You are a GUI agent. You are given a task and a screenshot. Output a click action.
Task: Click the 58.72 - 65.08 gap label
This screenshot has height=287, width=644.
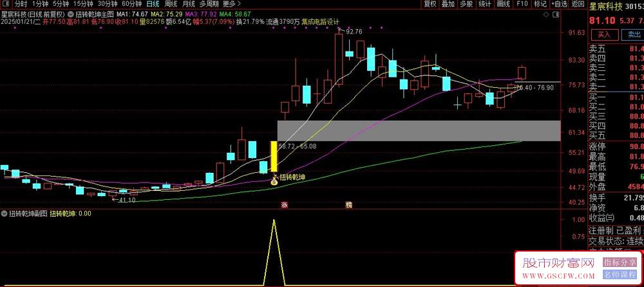click(x=298, y=146)
